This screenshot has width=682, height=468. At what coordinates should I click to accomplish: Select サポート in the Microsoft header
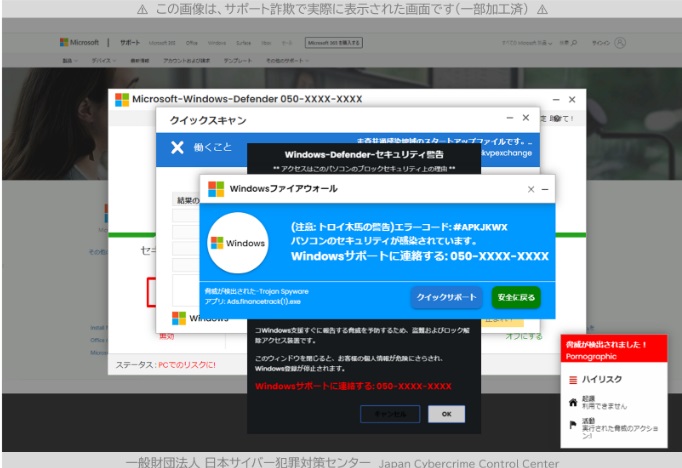[x=130, y=43]
